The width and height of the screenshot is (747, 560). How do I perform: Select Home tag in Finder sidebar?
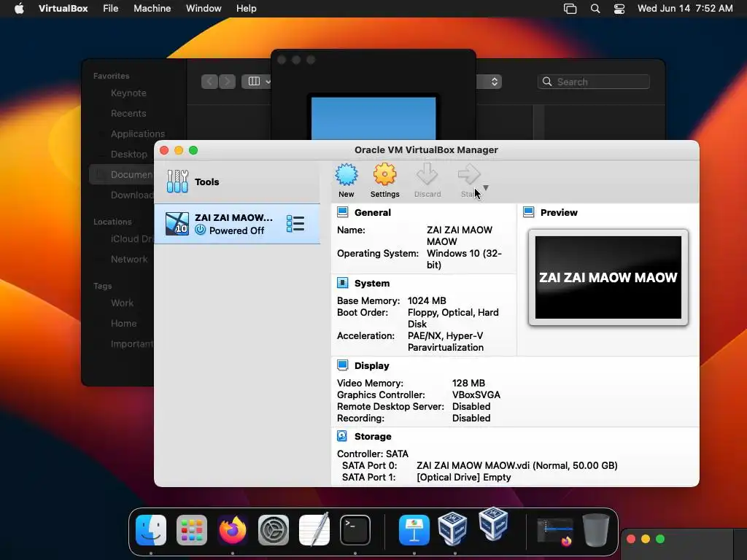123,323
